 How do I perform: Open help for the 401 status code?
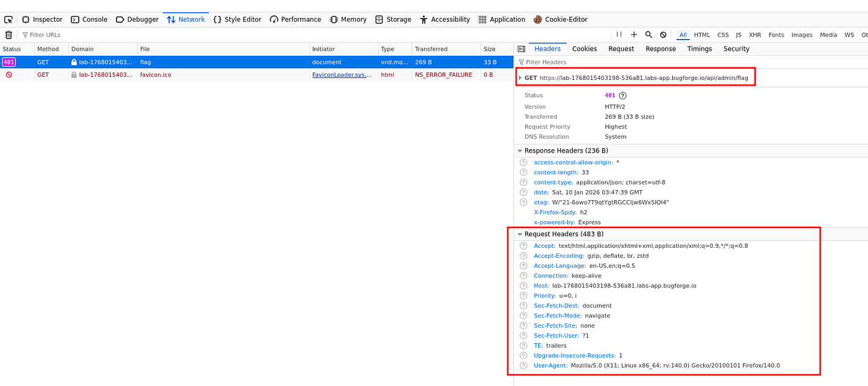coord(622,95)
